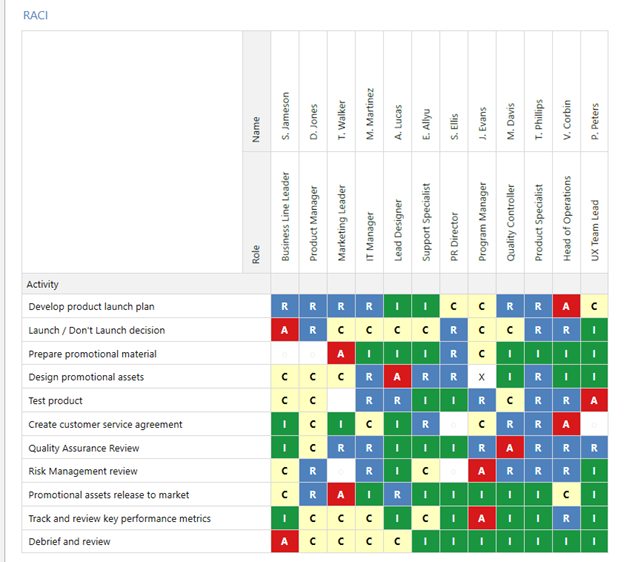Click red A cell in Launch decision row
Screen dimensions: 624x562
285,330
